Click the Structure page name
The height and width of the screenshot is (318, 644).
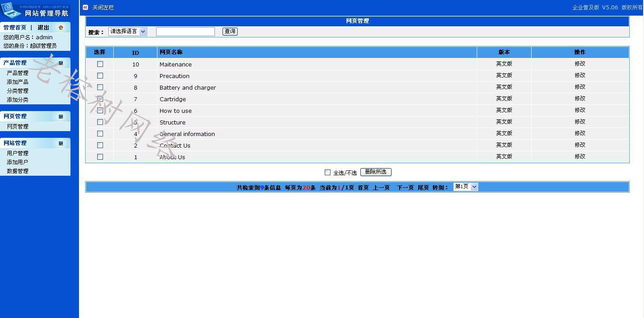(x=173, y=123)
